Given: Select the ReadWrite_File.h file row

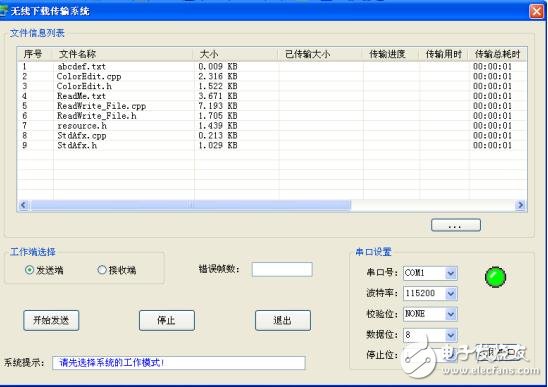Looking at the screenshot, I should [272, 116].
